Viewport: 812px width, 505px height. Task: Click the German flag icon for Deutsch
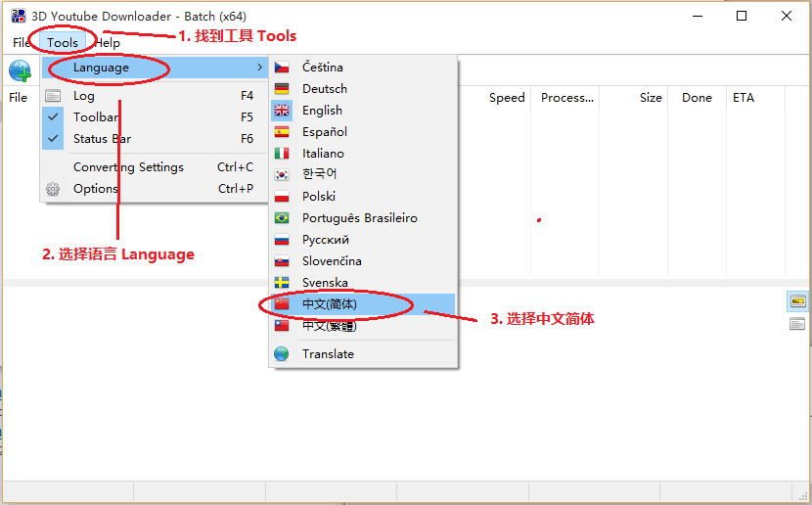tap(282, 89)
